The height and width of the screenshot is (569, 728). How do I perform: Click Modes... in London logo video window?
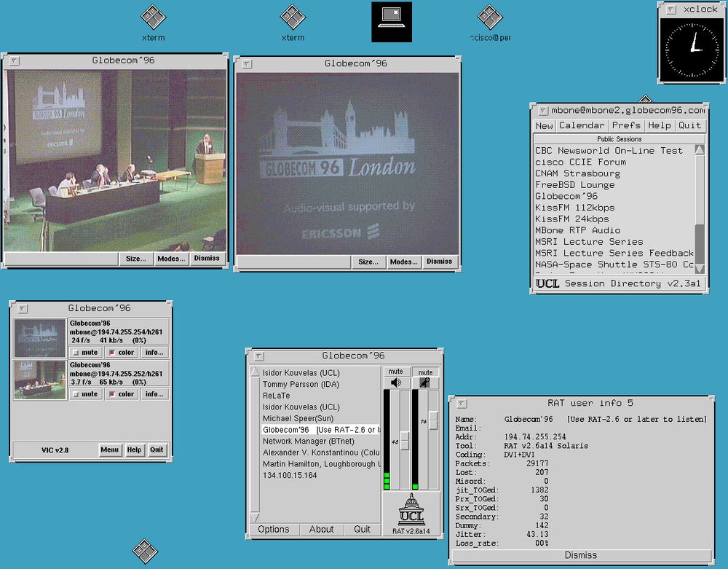(403, 262)
